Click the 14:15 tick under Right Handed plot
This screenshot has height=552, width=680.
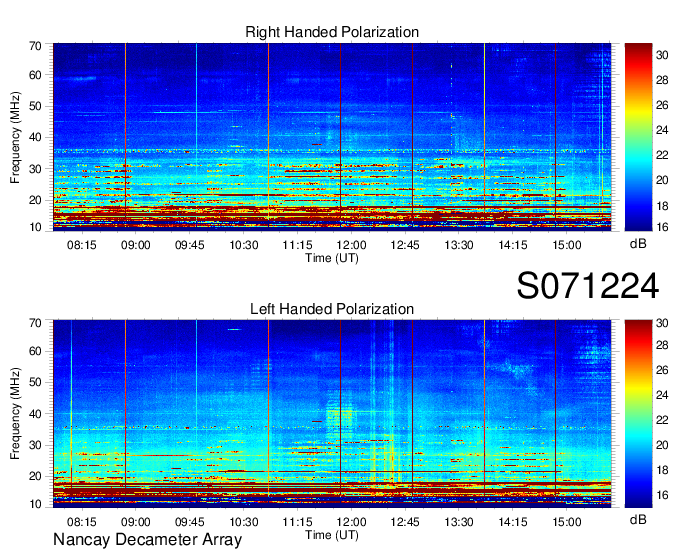[x=513, y=245]
